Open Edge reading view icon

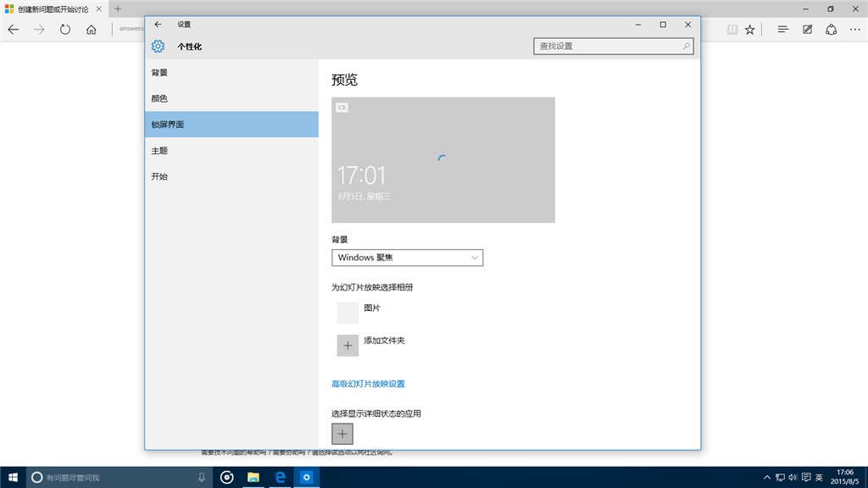coord(732,30)
